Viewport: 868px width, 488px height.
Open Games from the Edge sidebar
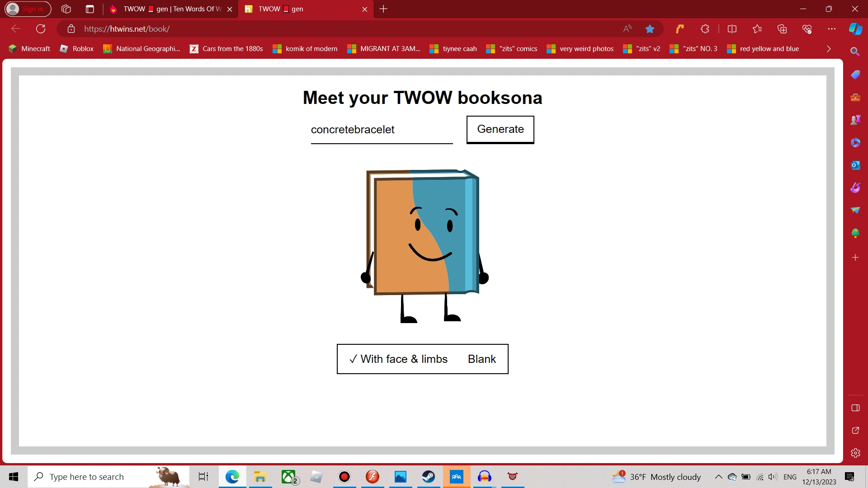pyautogui.click(x=855, y=120)
